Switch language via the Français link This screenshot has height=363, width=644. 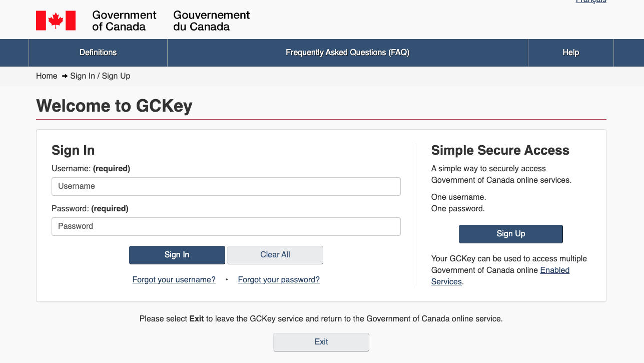pos(591,2)
